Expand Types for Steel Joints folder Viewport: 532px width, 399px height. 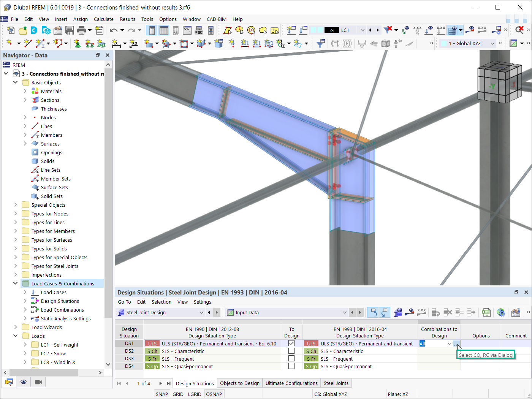[16, 266]
